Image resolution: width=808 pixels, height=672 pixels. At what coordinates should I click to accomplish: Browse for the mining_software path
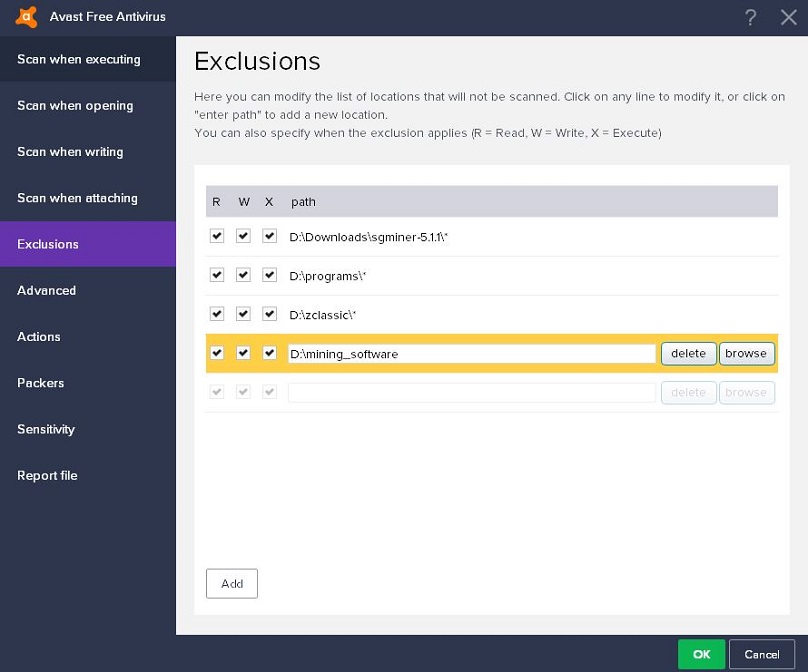[746, 354]
